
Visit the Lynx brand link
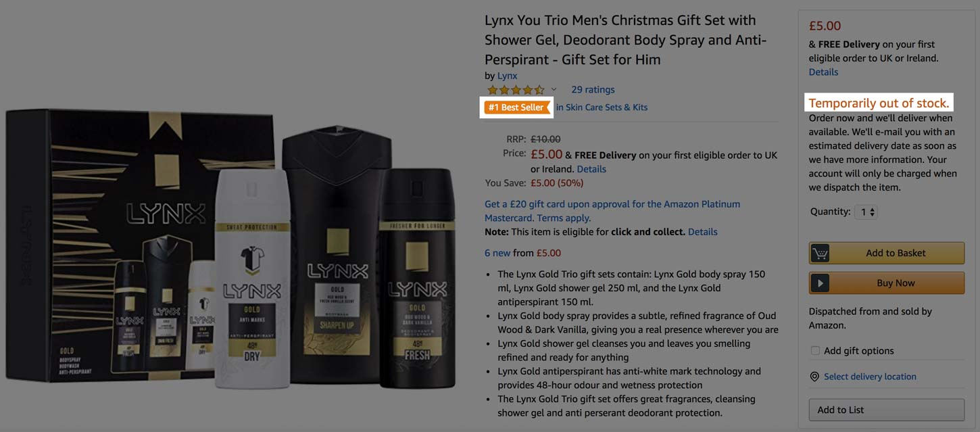pyautogui.click(x=507, y=76)
